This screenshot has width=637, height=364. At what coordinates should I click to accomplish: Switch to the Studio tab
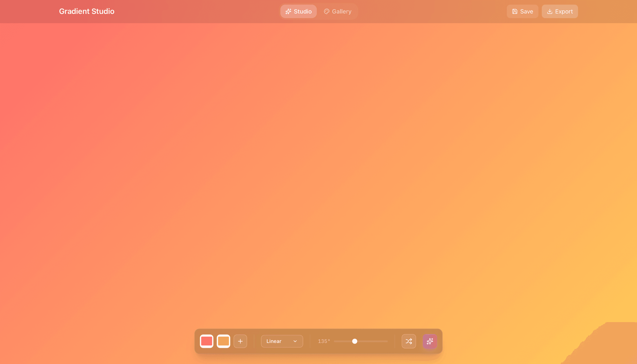click(298, 11)
